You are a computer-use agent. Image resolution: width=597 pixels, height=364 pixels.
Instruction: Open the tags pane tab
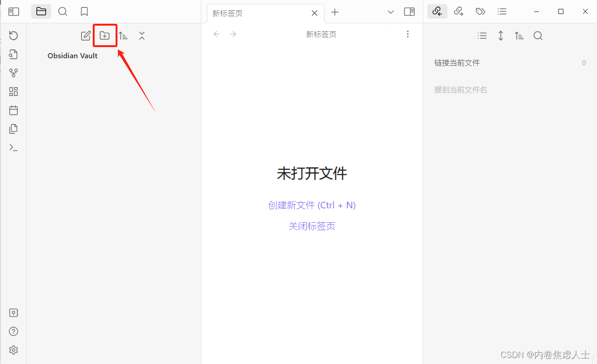480,12
